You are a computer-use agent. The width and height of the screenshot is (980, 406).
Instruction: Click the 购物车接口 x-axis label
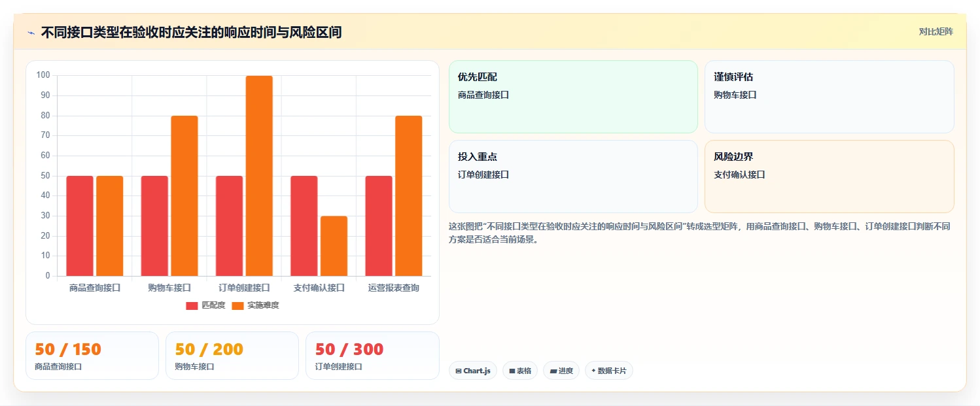pos(169,288)
